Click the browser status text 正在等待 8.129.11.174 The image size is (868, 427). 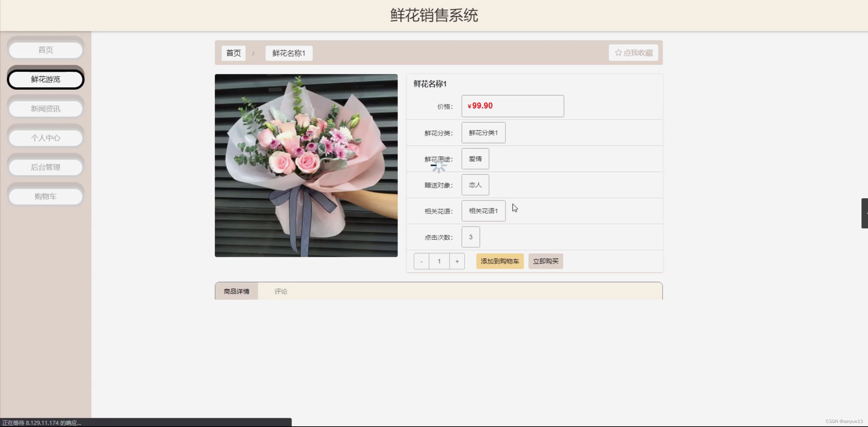coord(42,423)
